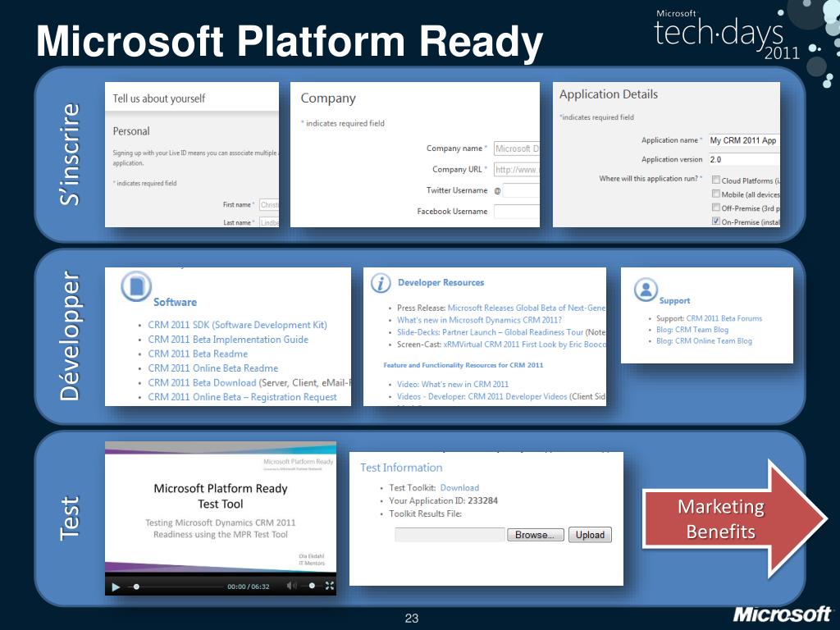Screen dimensions: 840x630
Task: Click the Toolkit Results File path field
Action: click(x=450, y=535)
